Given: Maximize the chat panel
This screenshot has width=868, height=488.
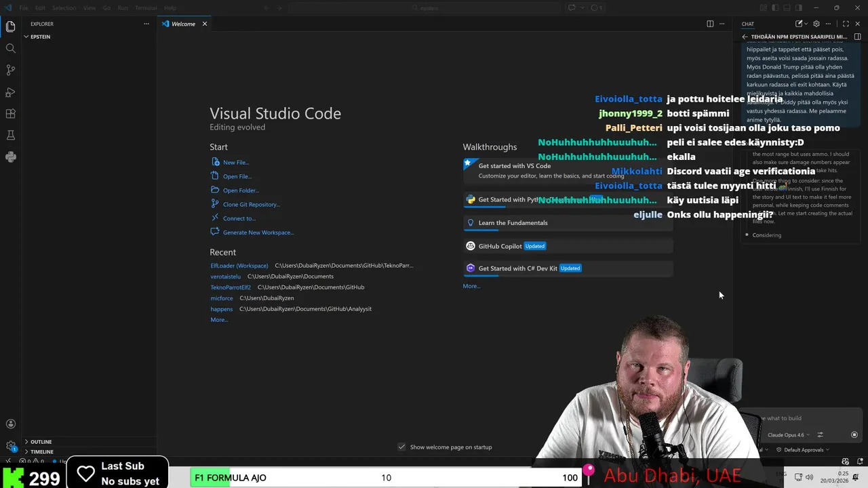Looking at the screenshot, I should 846,24.
